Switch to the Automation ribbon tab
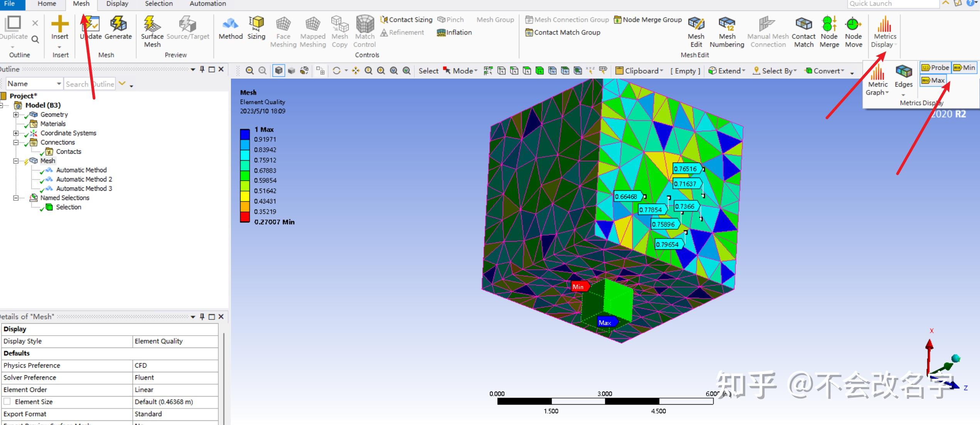The width and height of the screenshot is (980, 425). [208, 4]
